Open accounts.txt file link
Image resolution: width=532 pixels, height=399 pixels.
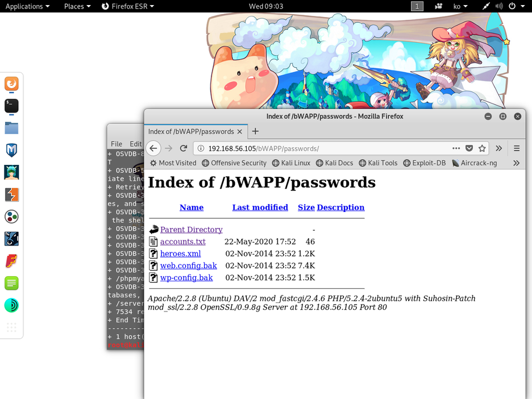[183, 242]
